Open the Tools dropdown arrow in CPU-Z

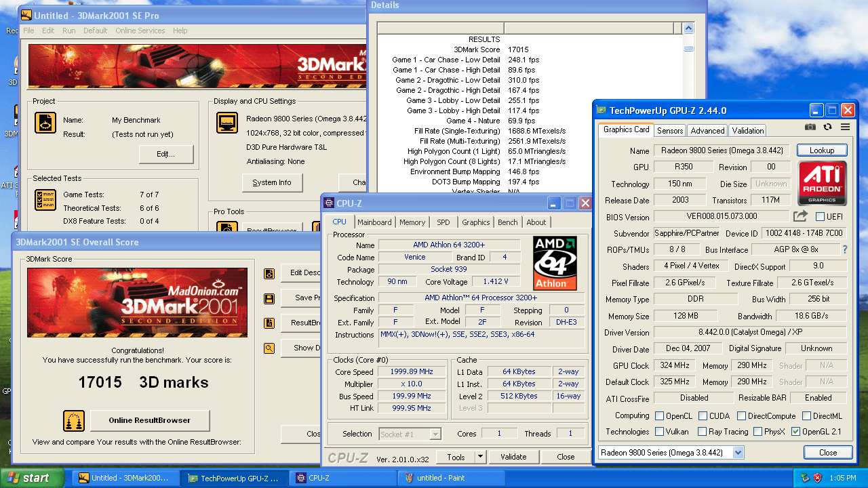pyautogui.click(x=480, y=457)
